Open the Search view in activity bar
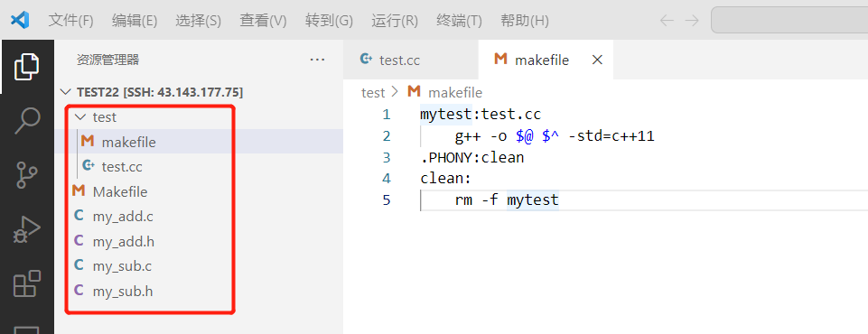The width and height of the screenshot is (868, 334). (x=26, y=120)
